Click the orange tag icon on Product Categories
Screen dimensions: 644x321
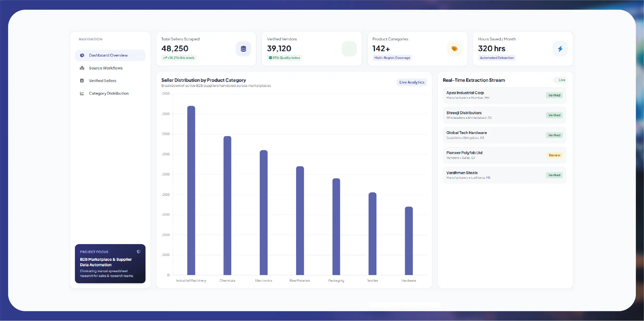tap(454, 49)
